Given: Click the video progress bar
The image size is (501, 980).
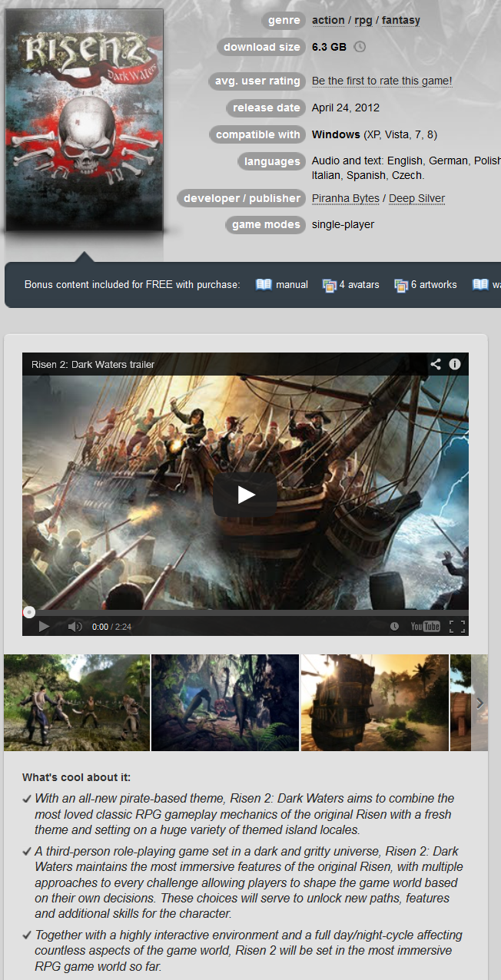Looking at the screenshot, I should [245, 613].
